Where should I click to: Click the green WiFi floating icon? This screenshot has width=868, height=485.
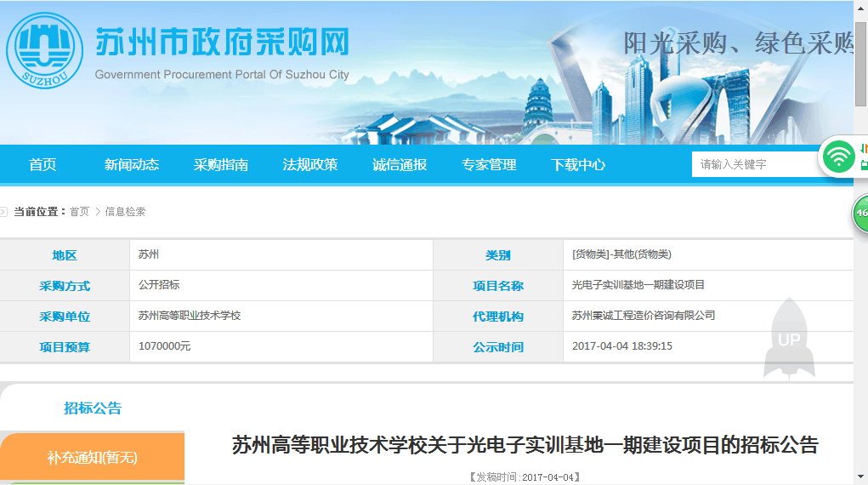838,157
